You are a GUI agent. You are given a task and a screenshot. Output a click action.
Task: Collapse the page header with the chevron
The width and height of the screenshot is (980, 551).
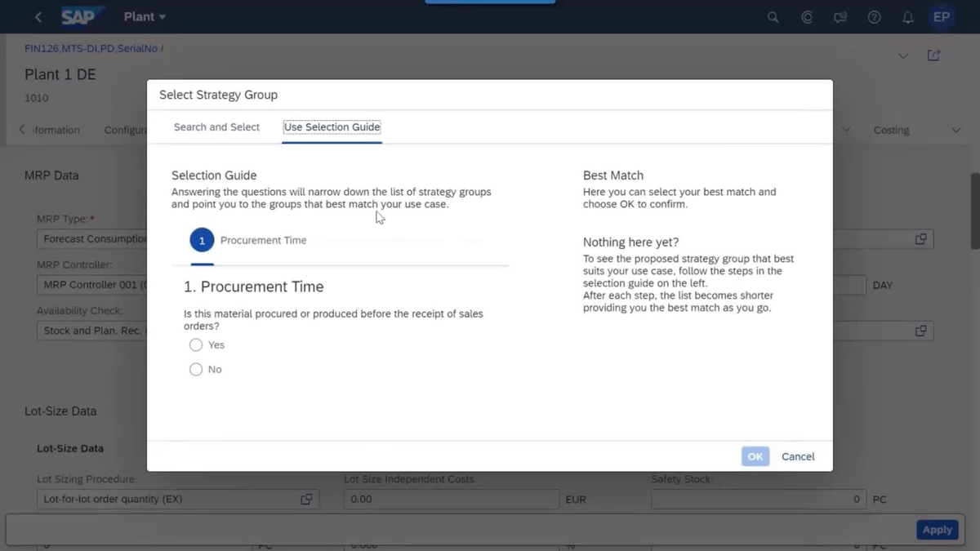point(902,55)
